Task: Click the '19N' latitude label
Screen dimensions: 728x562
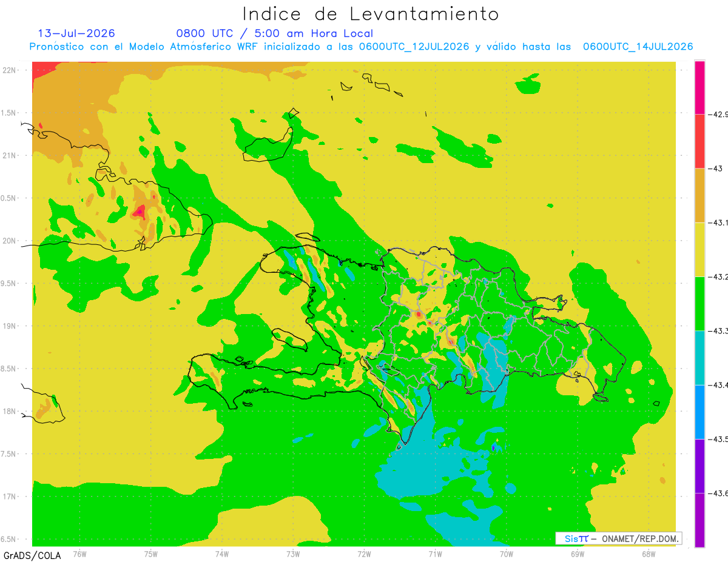Action: 10,326
